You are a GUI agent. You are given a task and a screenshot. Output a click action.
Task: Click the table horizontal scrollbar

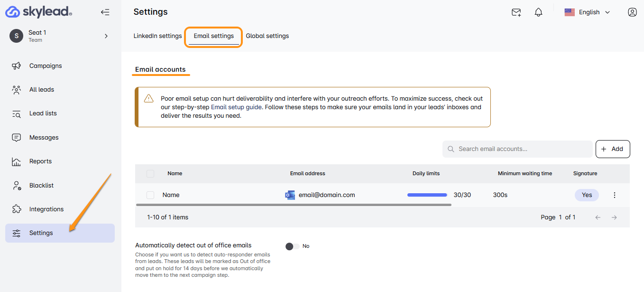tap(293, 205)
